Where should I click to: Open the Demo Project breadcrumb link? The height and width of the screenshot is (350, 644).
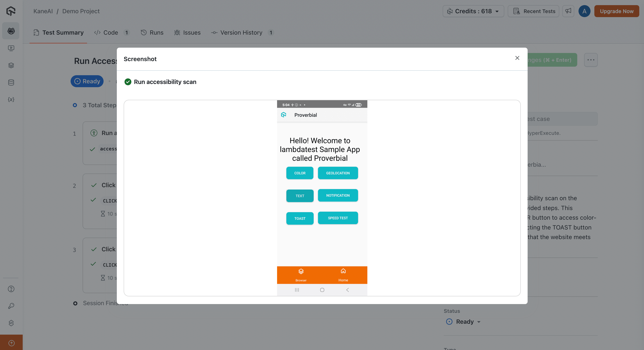pos(80,11)
